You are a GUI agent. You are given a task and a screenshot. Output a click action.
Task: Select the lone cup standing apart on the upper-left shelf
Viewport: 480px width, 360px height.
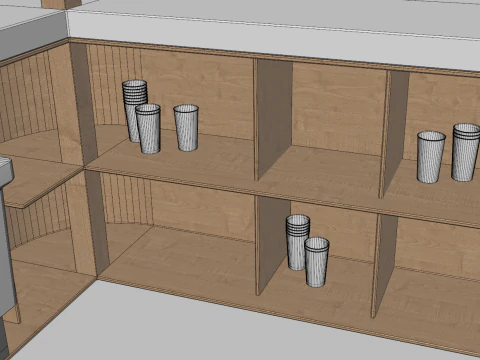tap(186, 128)
